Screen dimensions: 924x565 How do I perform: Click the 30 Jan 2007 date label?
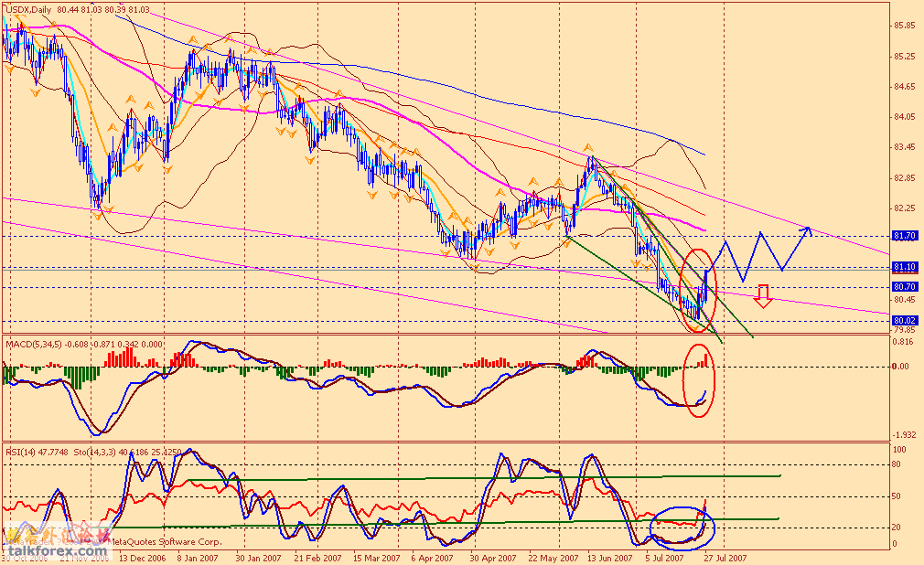click(x=258, y=558)
